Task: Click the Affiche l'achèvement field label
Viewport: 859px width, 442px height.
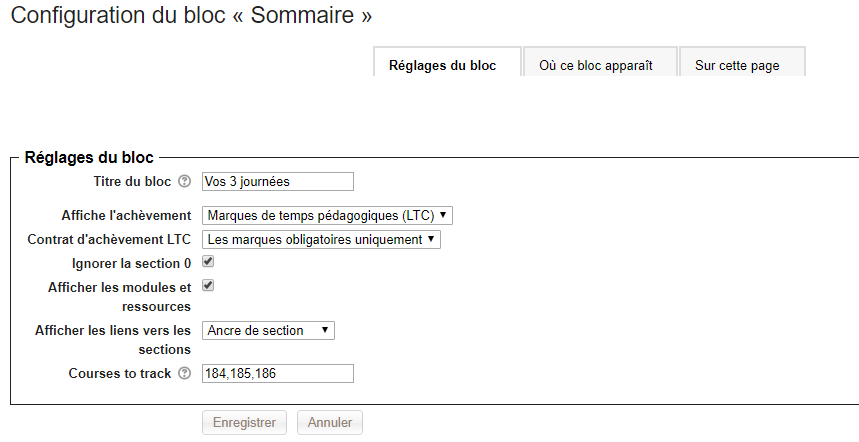Action: point(126,215)
